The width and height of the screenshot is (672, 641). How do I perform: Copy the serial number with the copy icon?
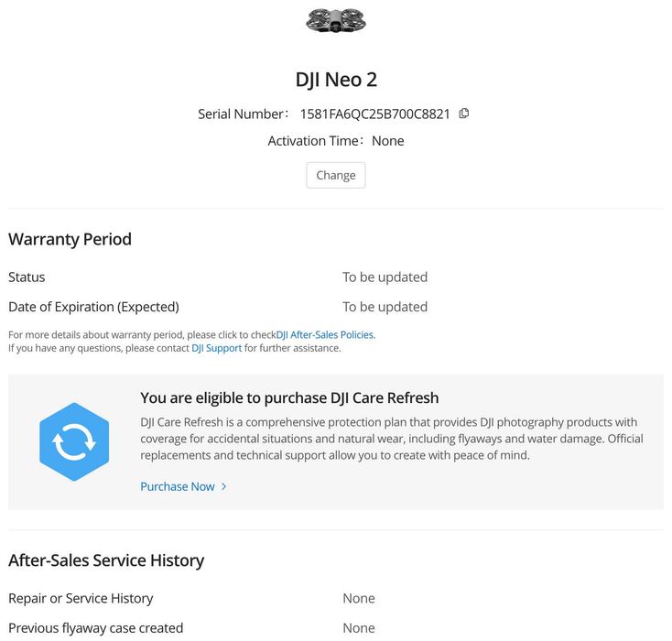(x=464, y=114)
